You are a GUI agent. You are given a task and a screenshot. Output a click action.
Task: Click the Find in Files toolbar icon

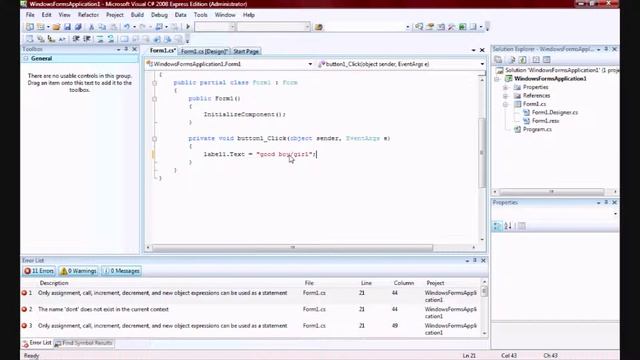tap(319, 27)
